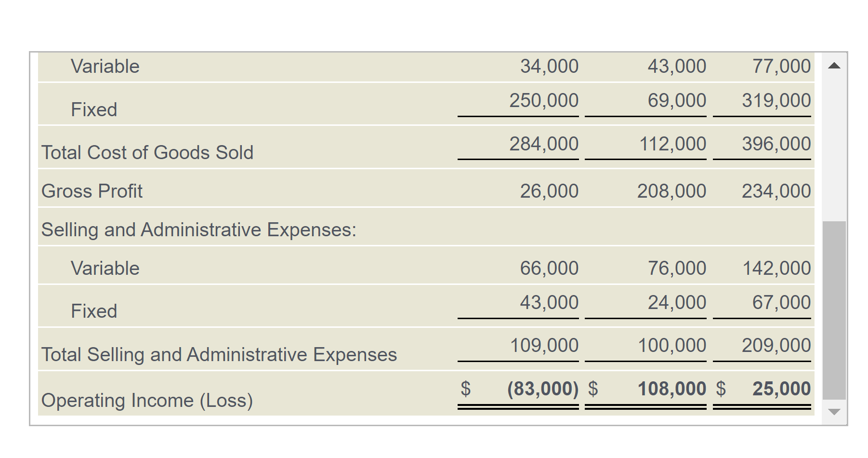Select the 250,000 fixed cost value

(544, 100)
